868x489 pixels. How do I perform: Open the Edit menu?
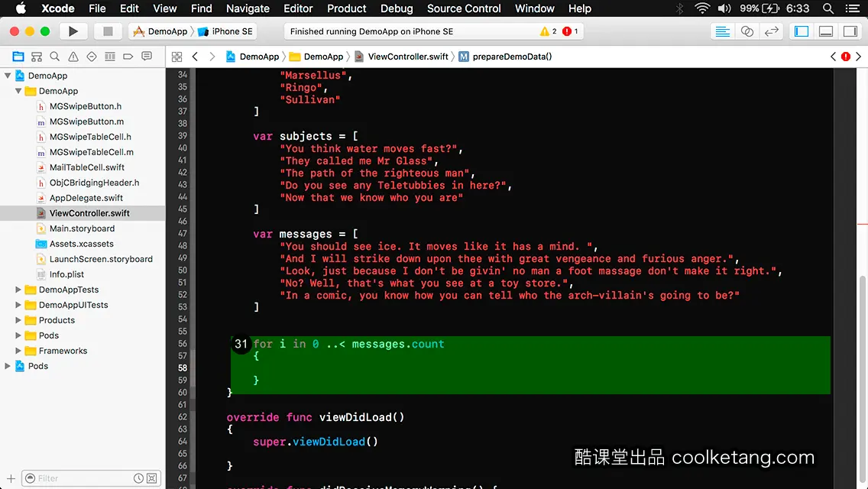coord(129,8)
